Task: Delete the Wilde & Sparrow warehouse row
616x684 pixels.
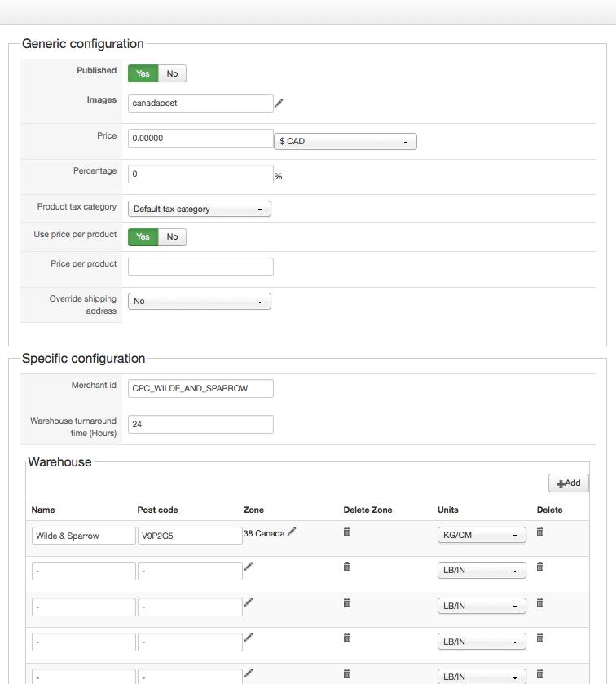Action: [x=539, y=532]
